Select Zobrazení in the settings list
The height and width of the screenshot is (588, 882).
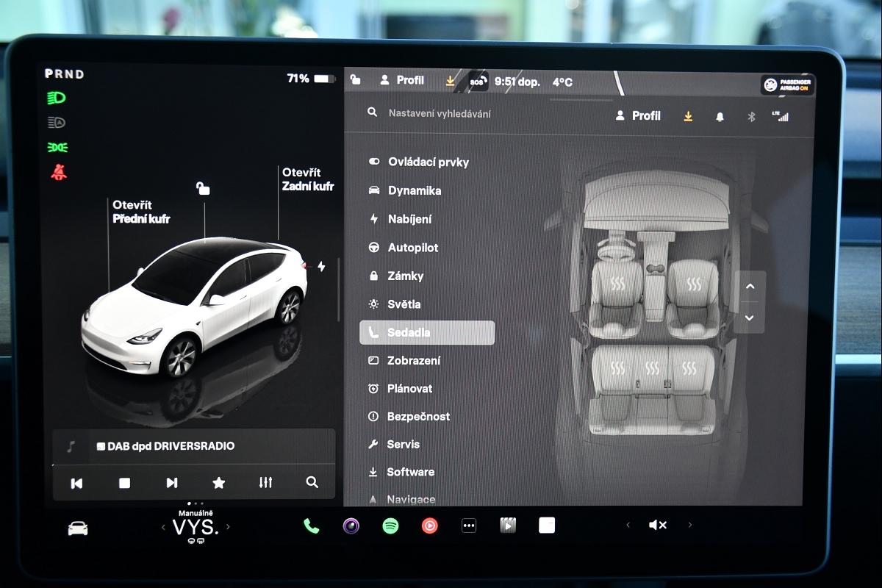(x=414, y=360)
